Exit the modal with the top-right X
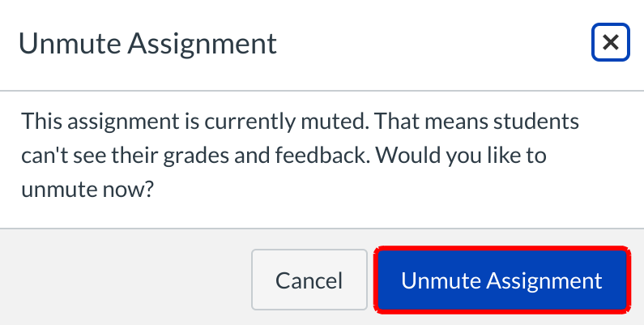The image size is (644, 325). tap(611, 43)
